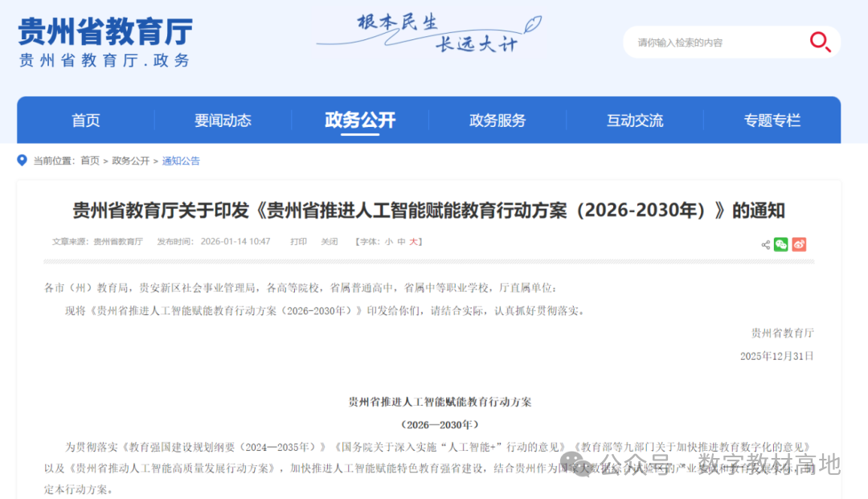This screenshot has height=499, width=868.
Task: Click the red magnifier search icon
Action: [819, 42]
